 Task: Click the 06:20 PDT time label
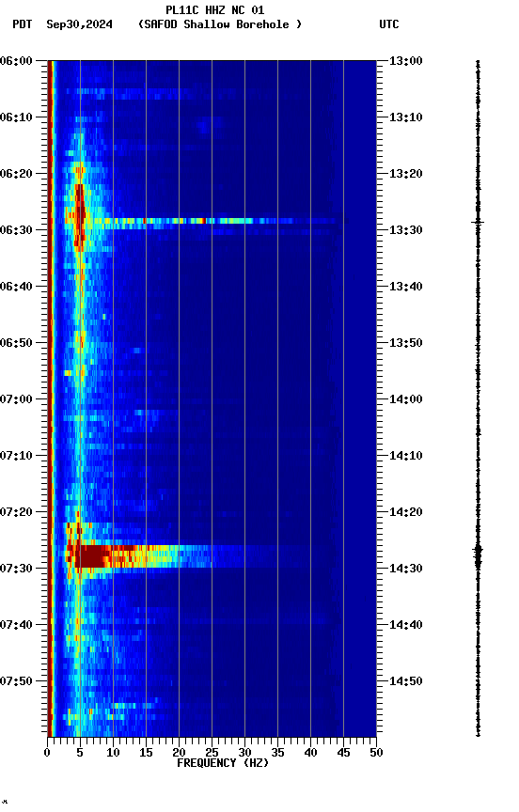pyautogui.click(x=16, y=174)
